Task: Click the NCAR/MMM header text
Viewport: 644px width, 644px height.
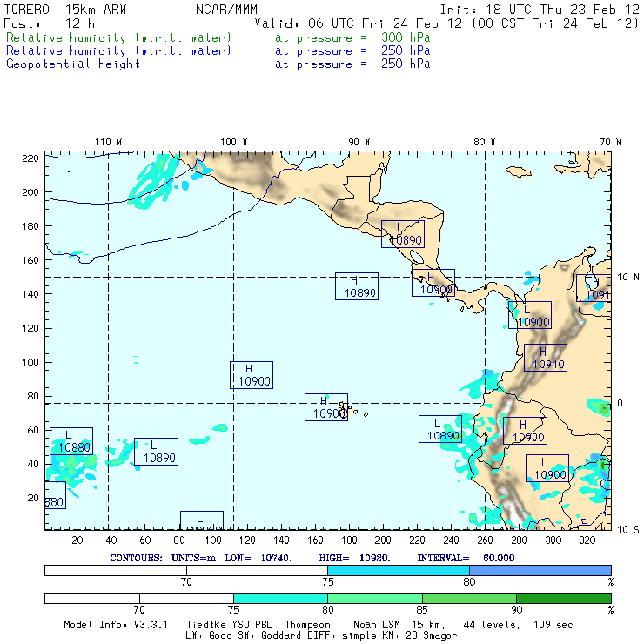Action: click(x=225, y=10)
